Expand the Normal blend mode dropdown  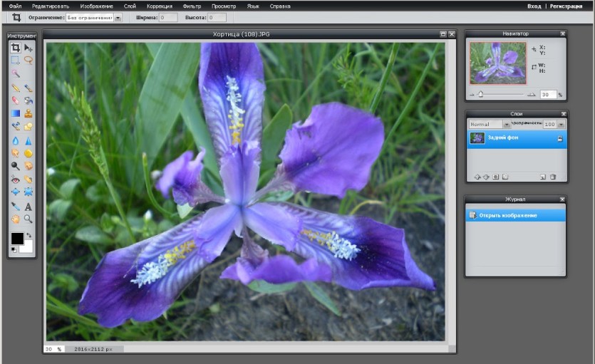pyautogui.click(x=507, y=125)
